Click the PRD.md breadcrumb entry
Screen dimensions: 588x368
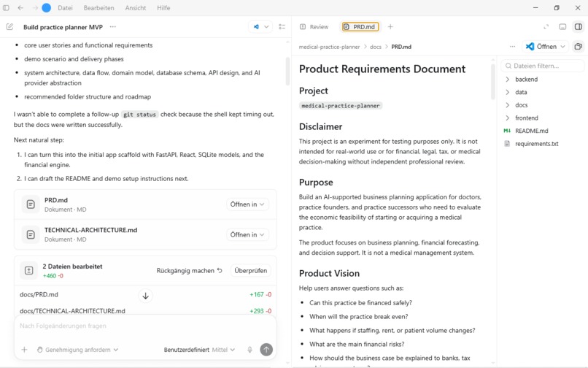coord(401,47)
